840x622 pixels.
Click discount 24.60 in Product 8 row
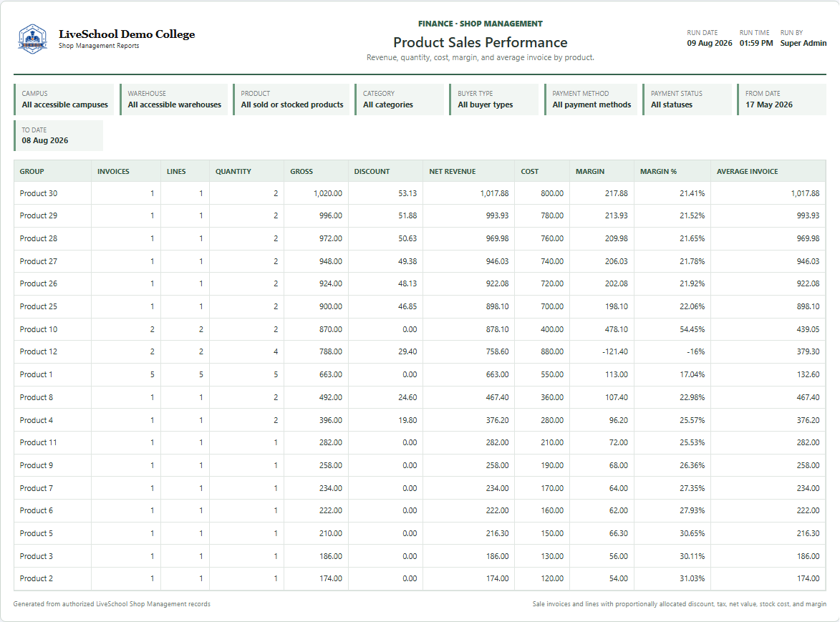pos(407,397)
